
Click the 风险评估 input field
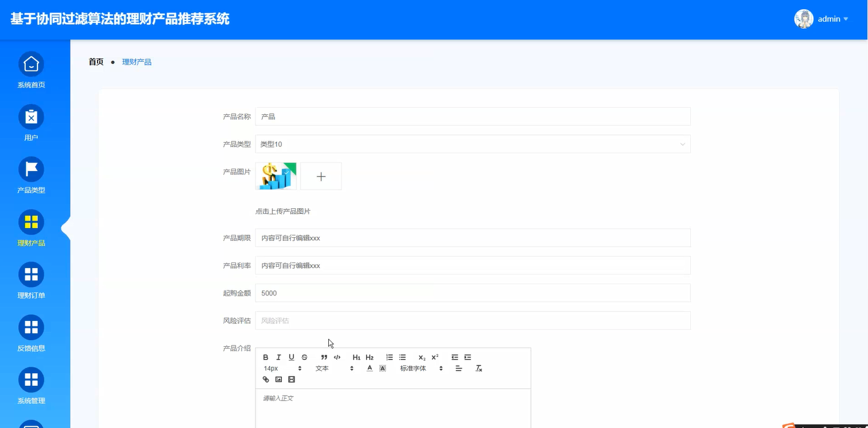coord(473,320)
